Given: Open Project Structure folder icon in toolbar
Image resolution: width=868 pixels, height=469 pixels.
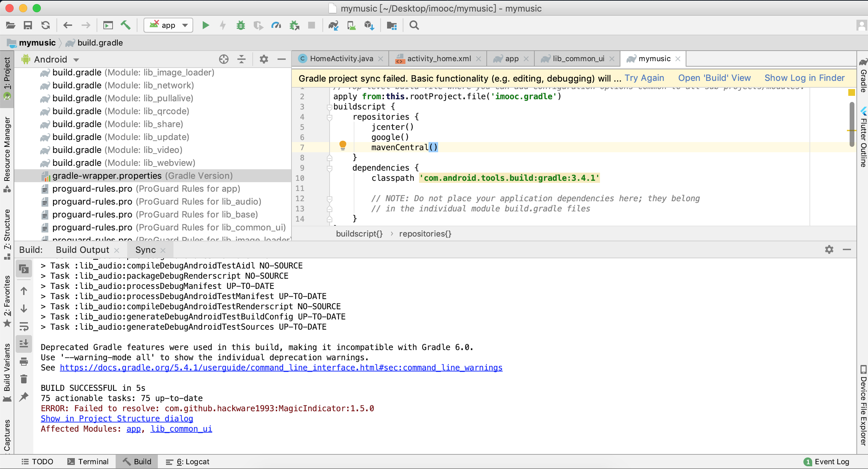Looking at the screenshot, I should click(x=392, y=25).
